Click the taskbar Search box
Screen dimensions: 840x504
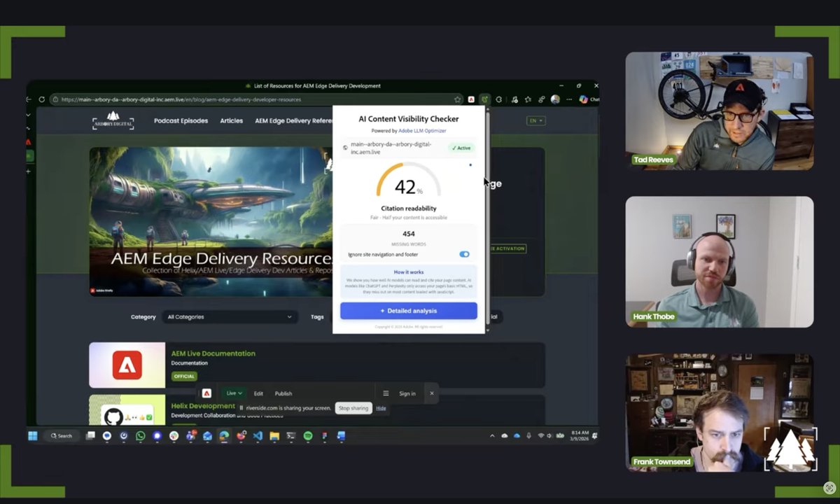[61, 435]
